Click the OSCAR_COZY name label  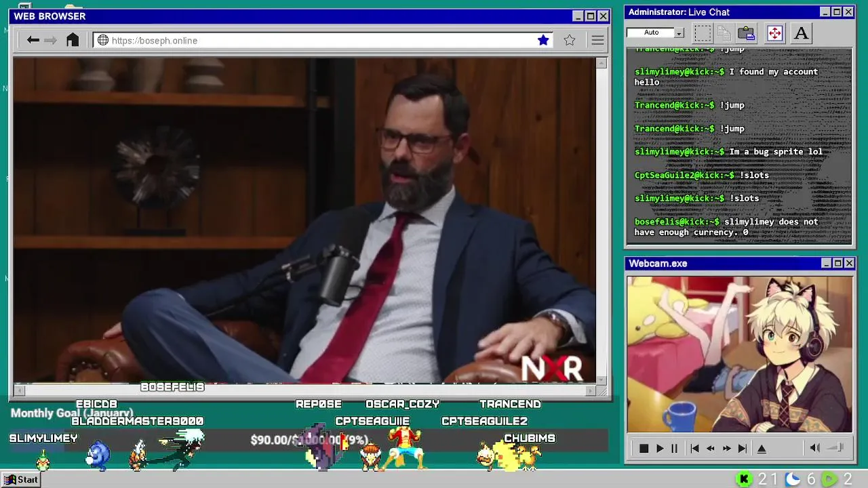[402, 404]
